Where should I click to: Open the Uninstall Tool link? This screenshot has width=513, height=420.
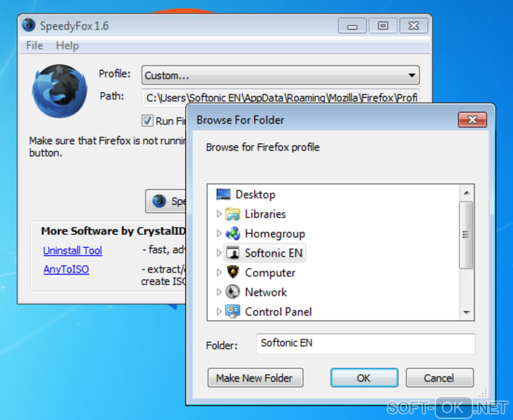click(x=72, y=250)
